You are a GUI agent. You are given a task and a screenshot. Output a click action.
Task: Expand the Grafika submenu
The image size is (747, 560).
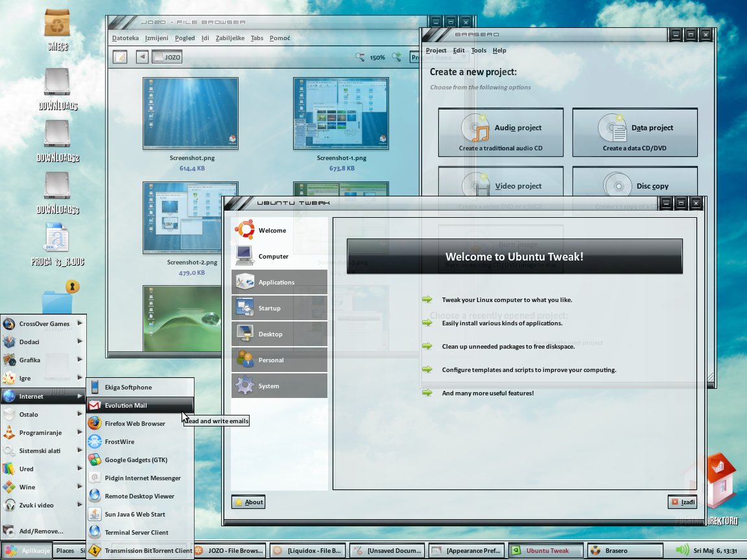coord(43,360)
